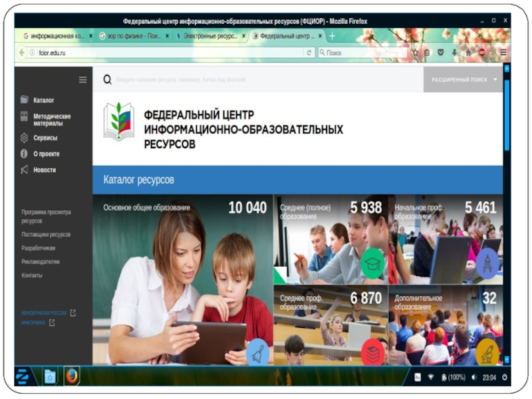Screen dimensions: 532x399
Task: Click the bell icon on Основное общее образование
Action: tap(257, 352)
